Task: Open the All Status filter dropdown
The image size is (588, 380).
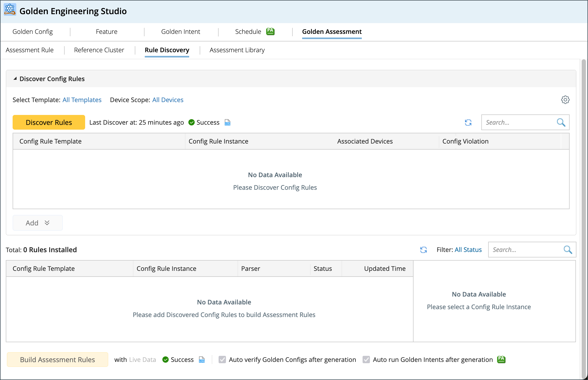Action: coord(468,250)
